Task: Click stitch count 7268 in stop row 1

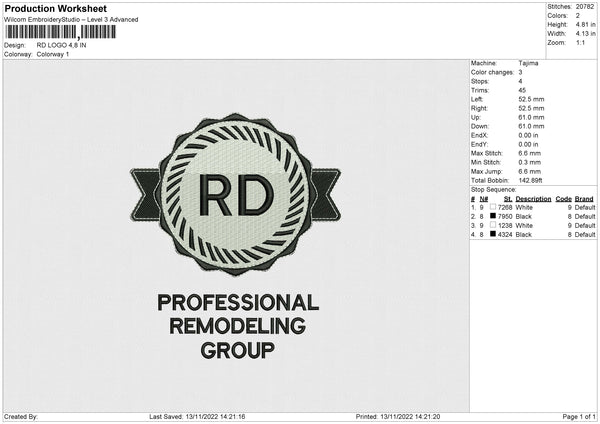Action: pos(505,207)
